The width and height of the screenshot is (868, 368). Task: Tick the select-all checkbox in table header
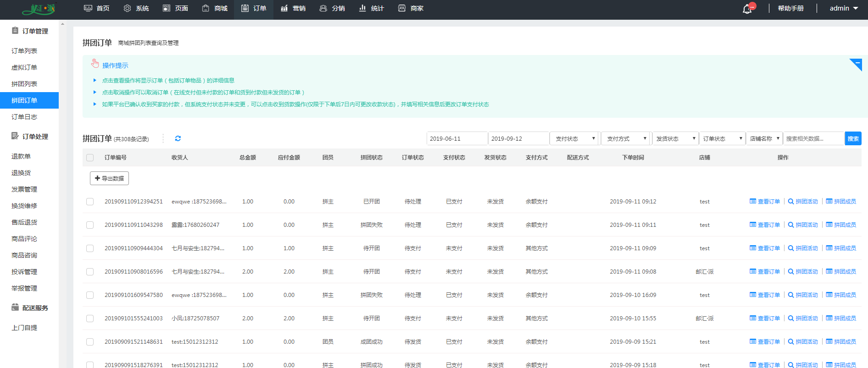pyautogui.click(x=90, y=158)
